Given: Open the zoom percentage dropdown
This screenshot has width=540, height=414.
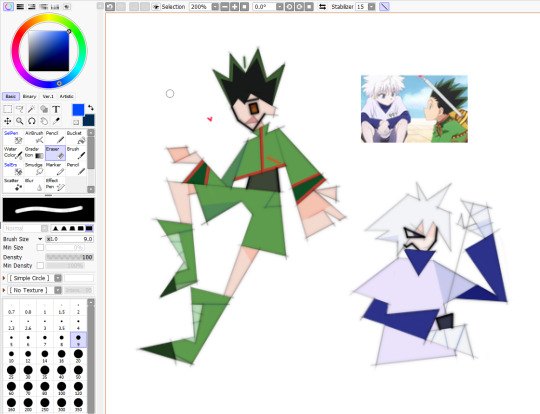Looking at the screenshot, I should 215,7.
